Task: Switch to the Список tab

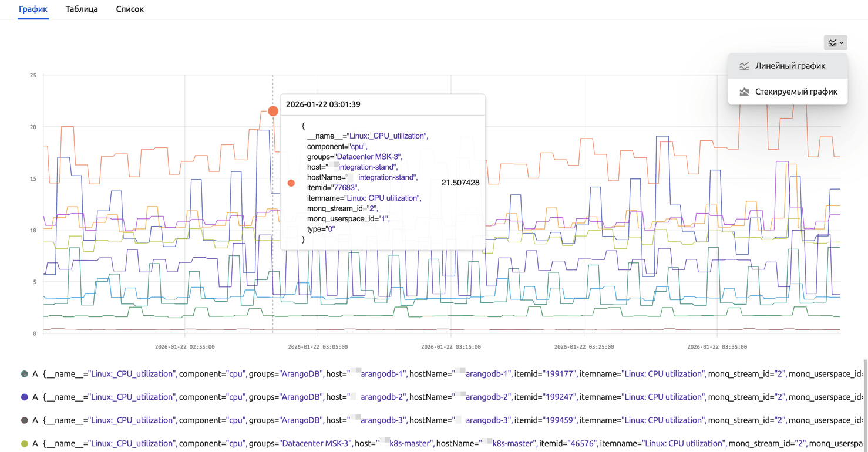Action: click(x=130, y=9)
